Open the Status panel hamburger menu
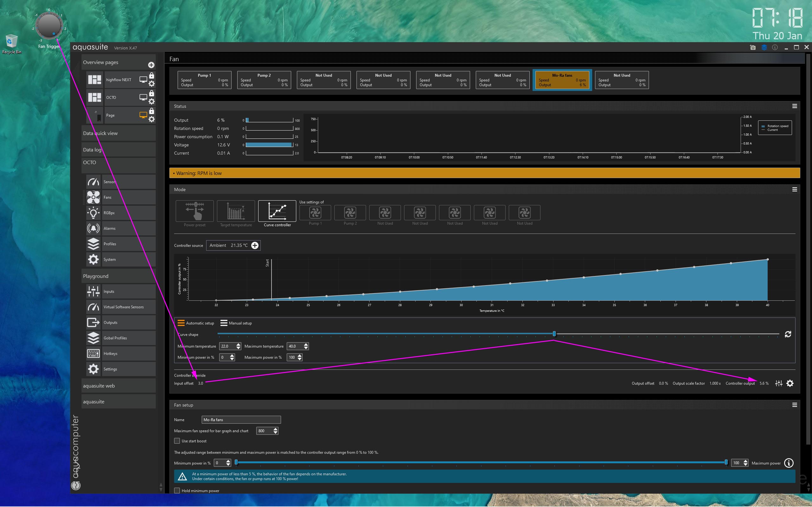The image size is (812, 507). pyautogui.click(x=794, y=106)
